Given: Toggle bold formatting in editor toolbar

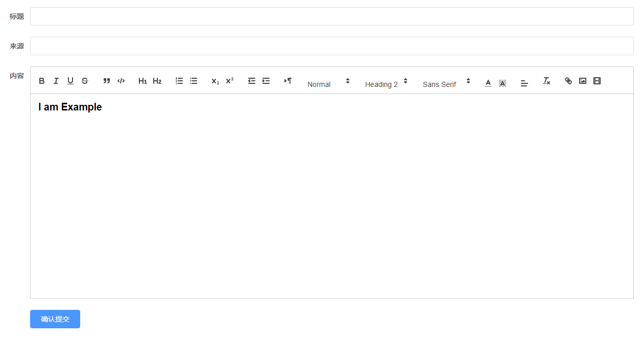Looking at the screenshot, I should point(42,81).
